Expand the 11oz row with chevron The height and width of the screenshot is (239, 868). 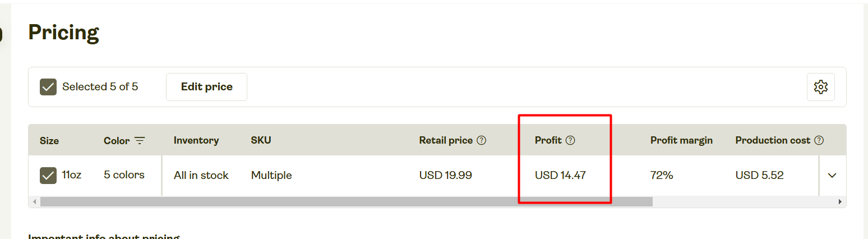coord(832,176)
